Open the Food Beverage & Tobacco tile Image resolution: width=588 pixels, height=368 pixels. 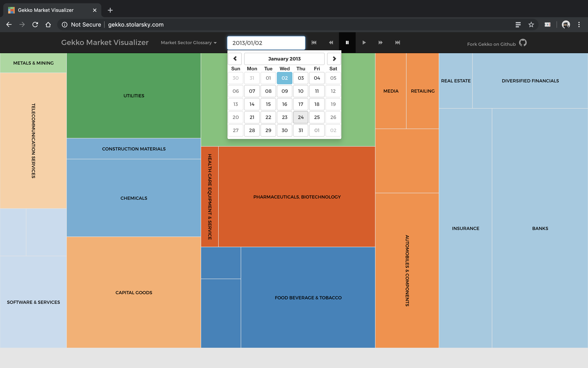(308, 297)
